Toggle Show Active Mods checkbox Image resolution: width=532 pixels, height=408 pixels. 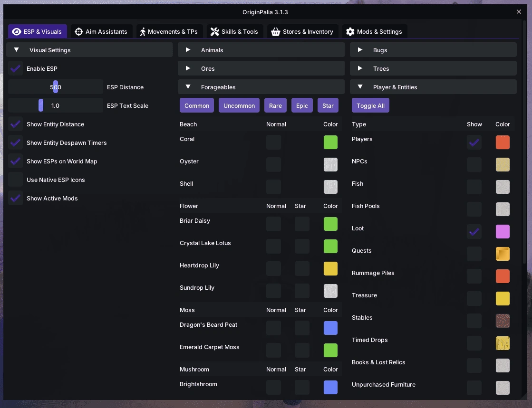pyautogui.click(x=16, y=198)
